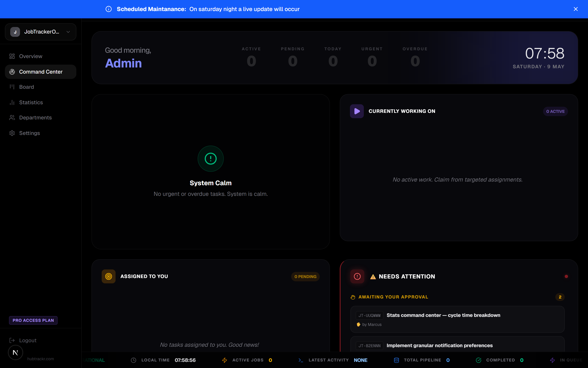The width and height of the screenshot is (588, 368).
Task: Click the Settings gear icon
Action: (12, 133)
